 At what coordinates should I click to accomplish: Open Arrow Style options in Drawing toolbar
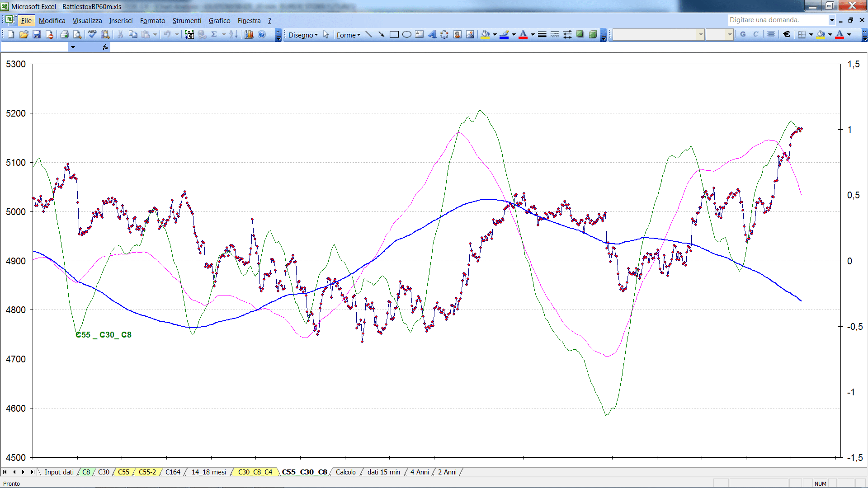567,34
